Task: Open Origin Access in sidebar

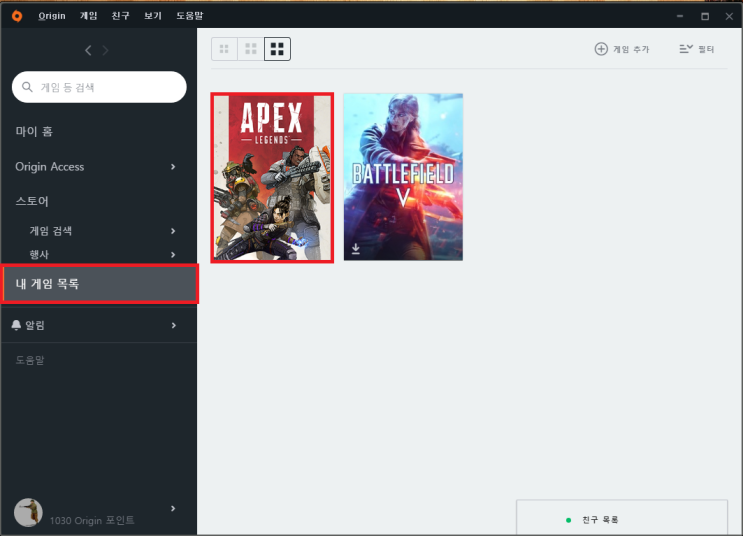Action: coord(49,167)
